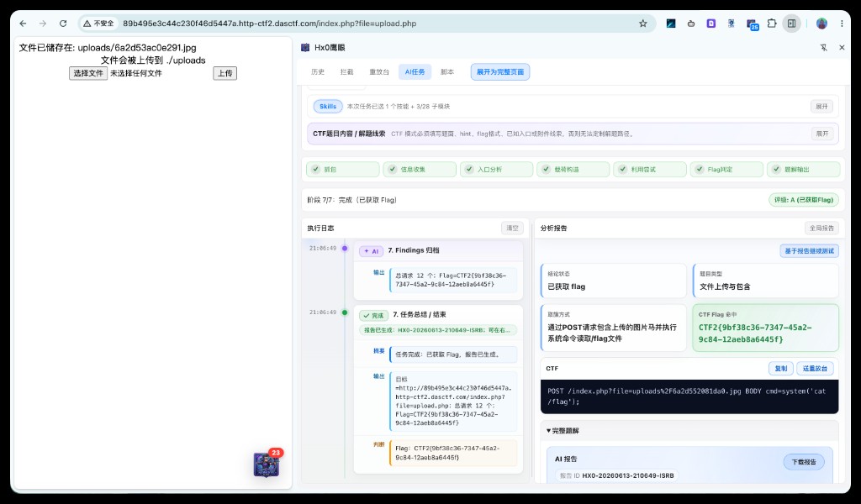Click 展开为完整页面 button
The image size is (861, 504).
499,72
